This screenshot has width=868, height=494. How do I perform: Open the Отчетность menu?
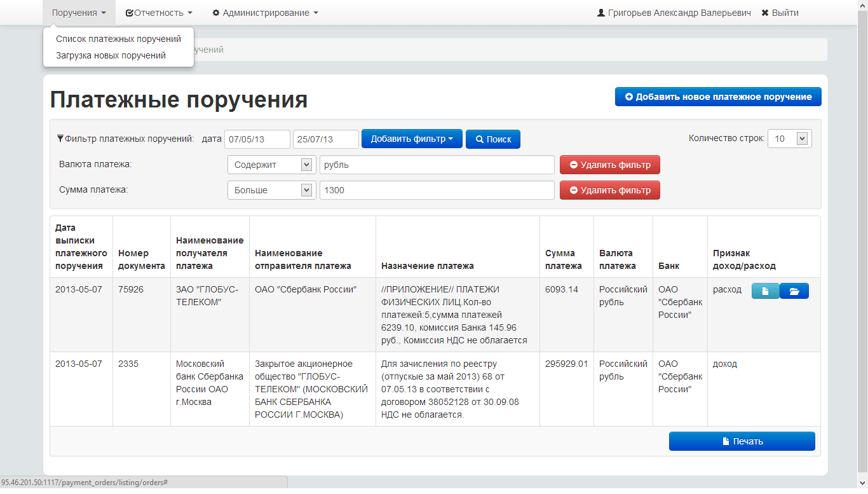[159, 13]
